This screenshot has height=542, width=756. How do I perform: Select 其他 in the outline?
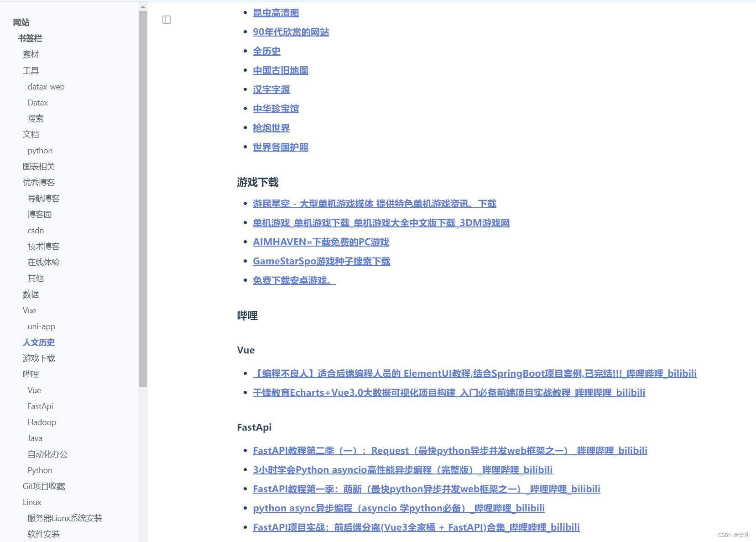click(x=36, y=278)
